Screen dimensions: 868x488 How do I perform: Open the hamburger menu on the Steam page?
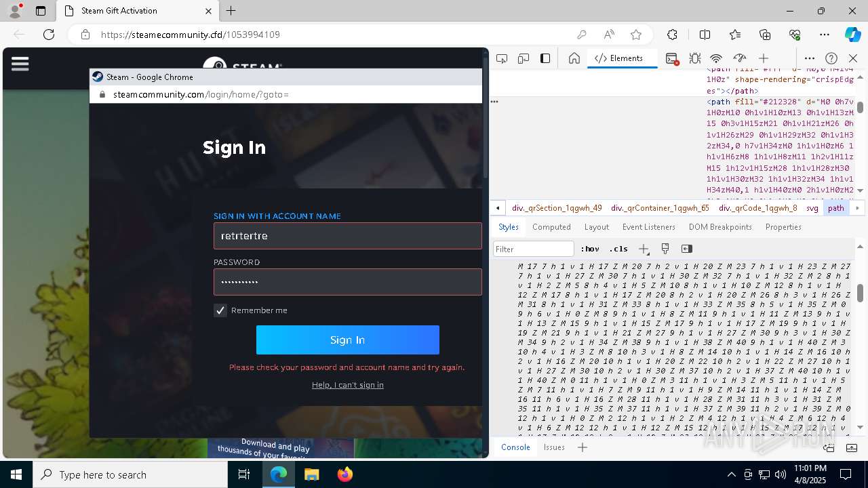coord(20,64)
